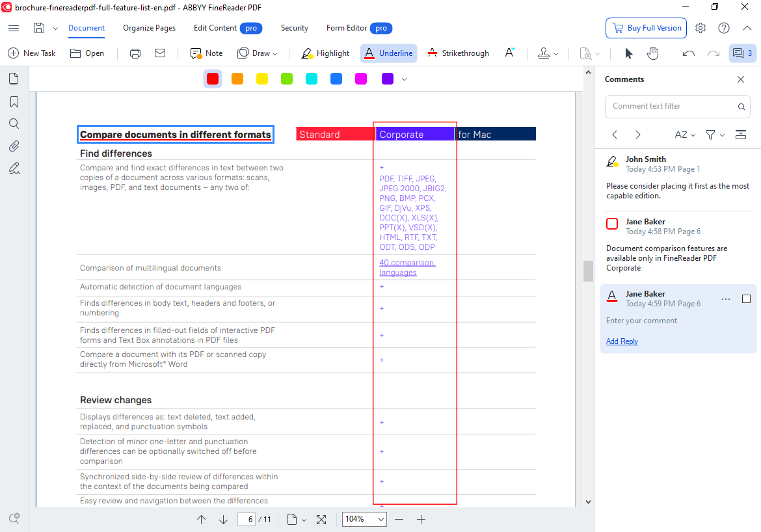The image size is (761, 532).
Task: Open the John Smith comment
Action: 678,177
